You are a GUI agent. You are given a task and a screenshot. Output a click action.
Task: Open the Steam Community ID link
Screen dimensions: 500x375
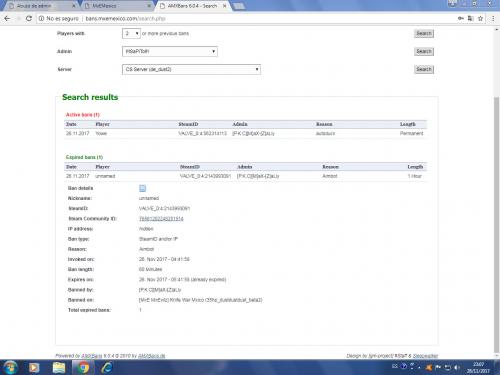tap(161, 219)
